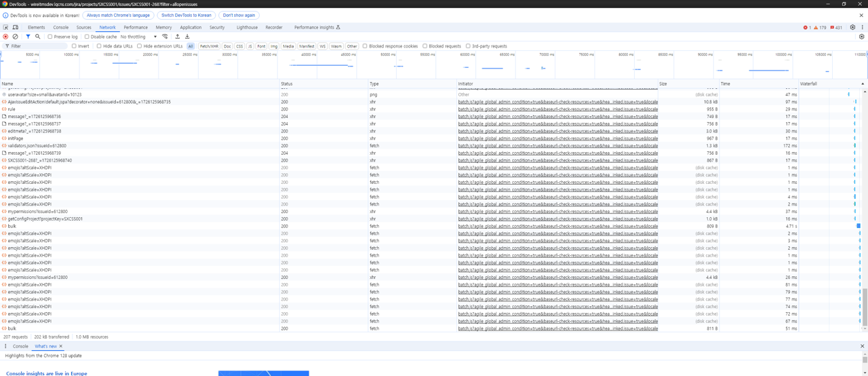Viewport: 868px width, 376px height.
Task: Open the Lighthouse tab
Action: pyautogui.click(x=247, y=27)
